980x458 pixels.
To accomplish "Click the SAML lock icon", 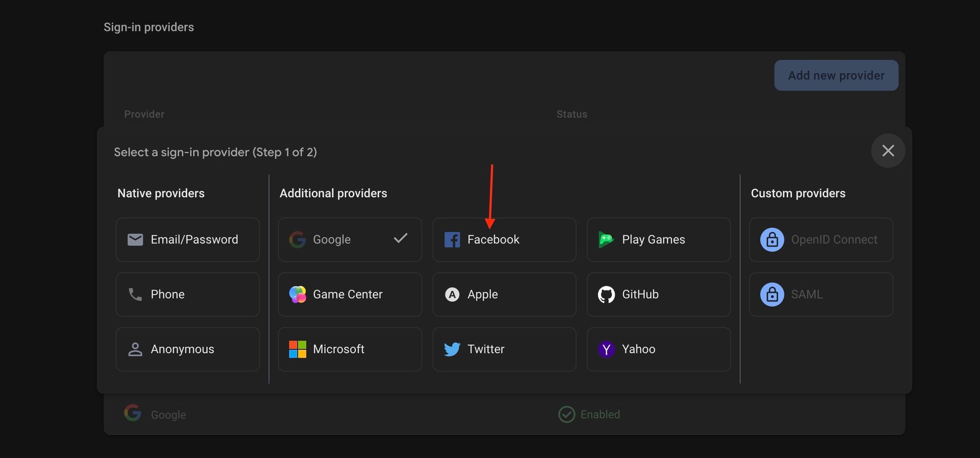I will pyautogui.click(x=772, y=294).
